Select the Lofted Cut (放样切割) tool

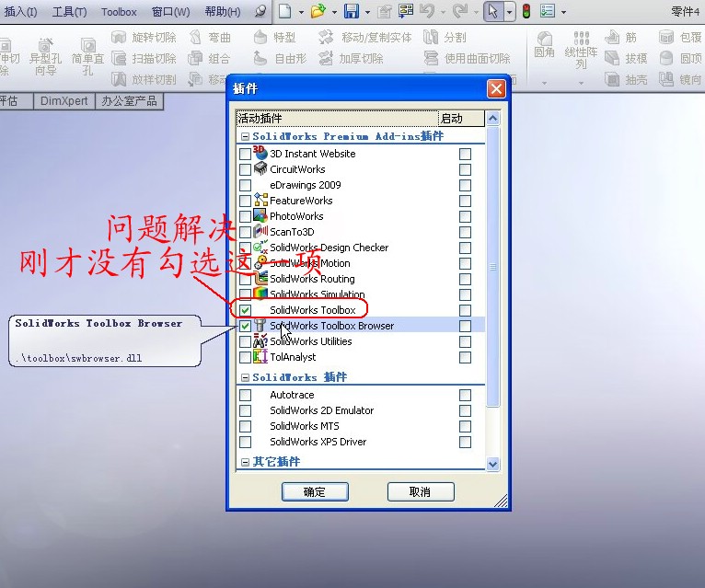pos(144,79)
